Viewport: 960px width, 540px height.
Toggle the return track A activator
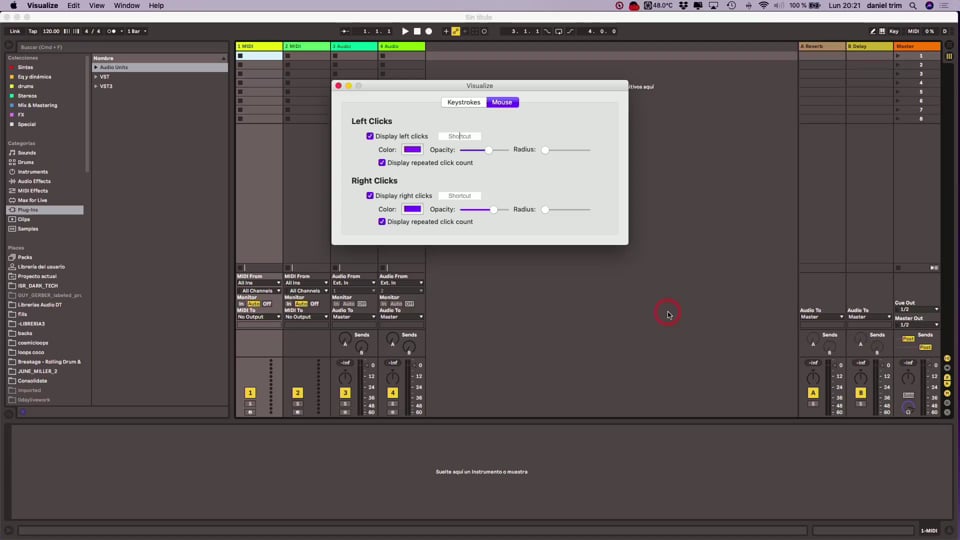click(813, 392)
